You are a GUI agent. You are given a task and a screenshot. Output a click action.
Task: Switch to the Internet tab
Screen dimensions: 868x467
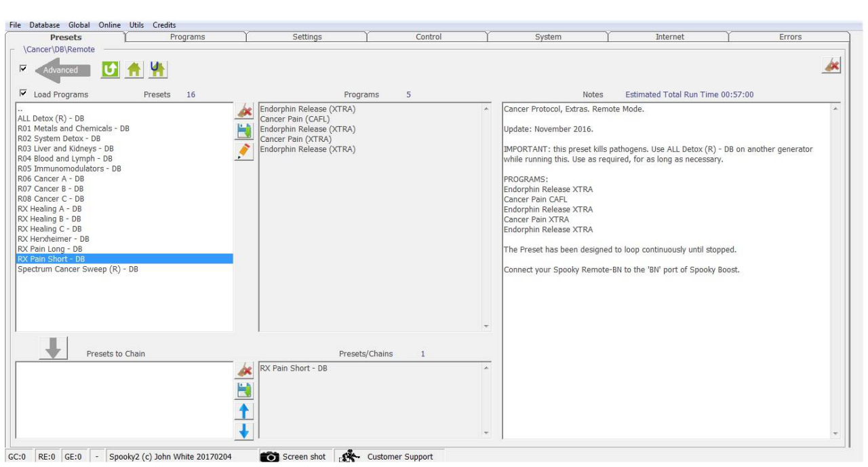point(669,37)
